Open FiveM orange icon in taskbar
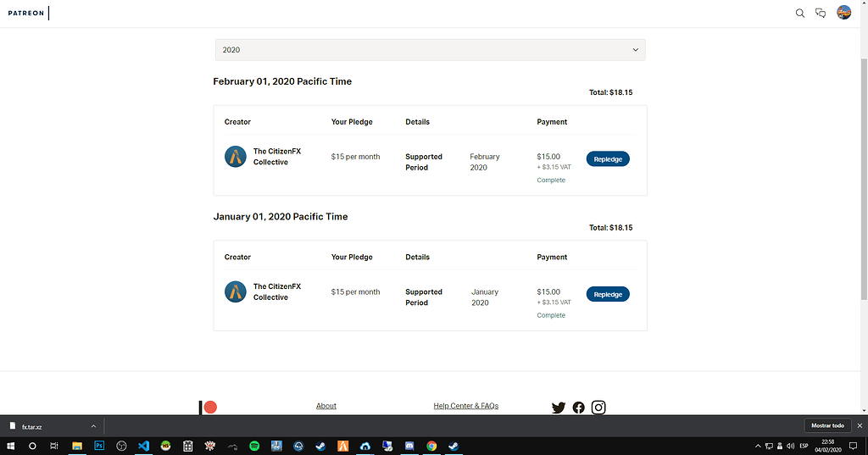The width and height of the screenshot is (868, 455). pyautogui.click(x=342, y=446)
